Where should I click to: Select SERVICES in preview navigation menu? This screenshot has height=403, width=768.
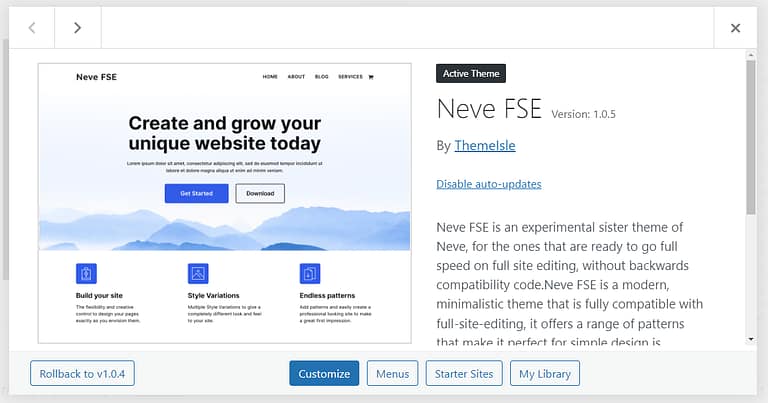pyautogui.click(x=350, y=77)
